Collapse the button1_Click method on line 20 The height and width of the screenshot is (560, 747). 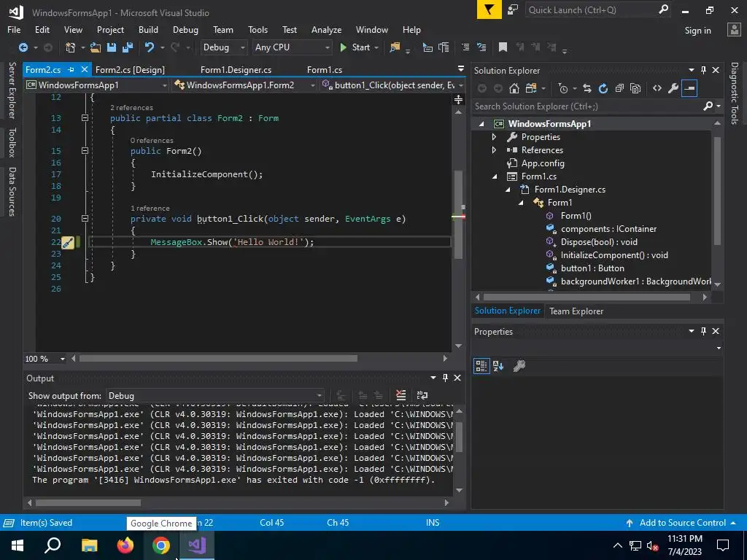[85, 219]
